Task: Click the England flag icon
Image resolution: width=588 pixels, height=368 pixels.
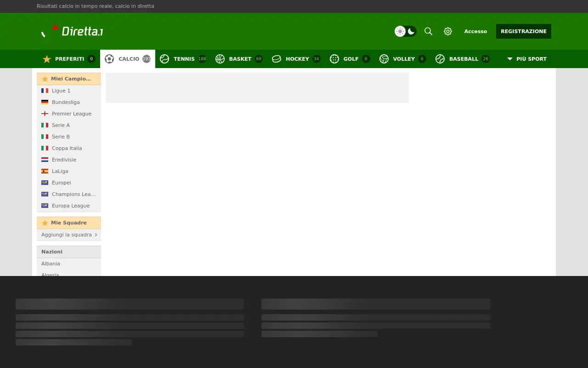Action: coord(45,114)
